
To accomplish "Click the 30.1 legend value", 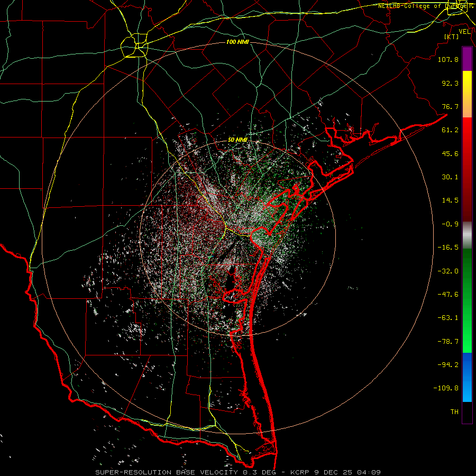I will (450, 177).
